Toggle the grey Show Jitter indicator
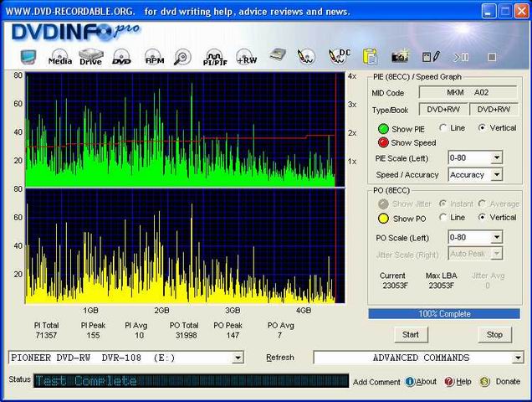This screenshot has height=402, width=532. pyautogui.click(x=383, y=204)
